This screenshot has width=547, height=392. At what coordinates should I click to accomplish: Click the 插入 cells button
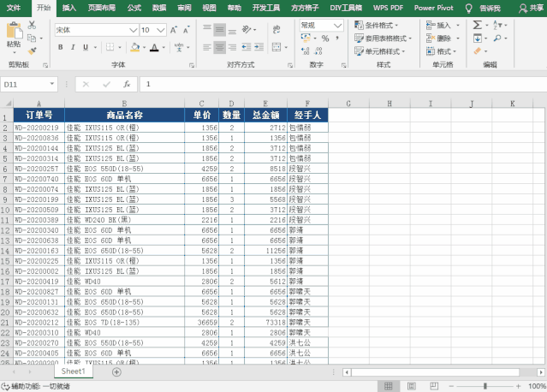coord(443,25)
